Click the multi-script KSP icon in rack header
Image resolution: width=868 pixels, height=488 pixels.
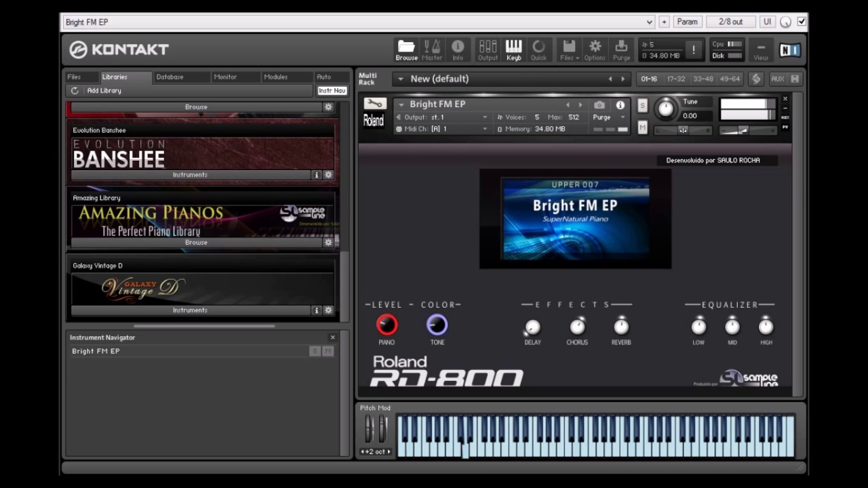click(x=756, y=79)
